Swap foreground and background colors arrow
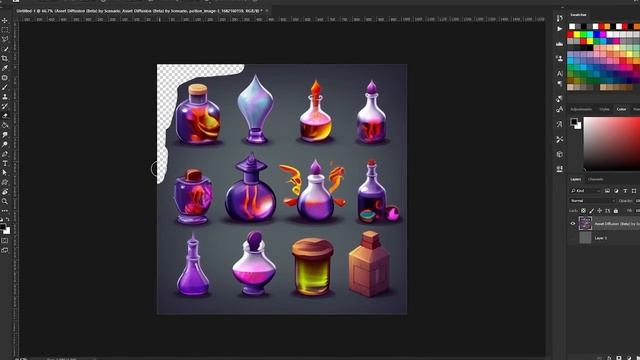Image resolution: width=640 pixels, height=360 pixels. 8,220
